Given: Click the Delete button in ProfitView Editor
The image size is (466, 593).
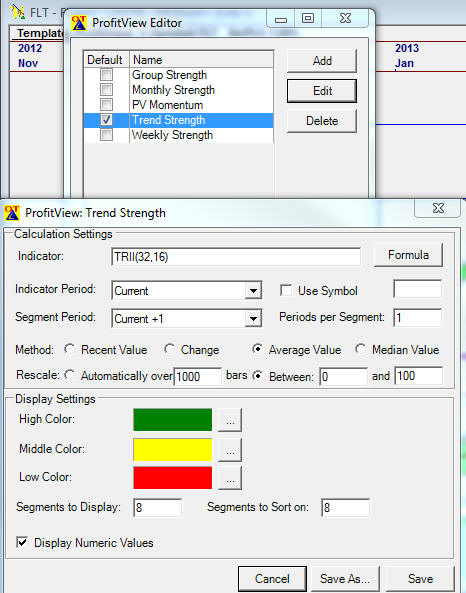Looking at the screenshot, I should coord(322,121).
